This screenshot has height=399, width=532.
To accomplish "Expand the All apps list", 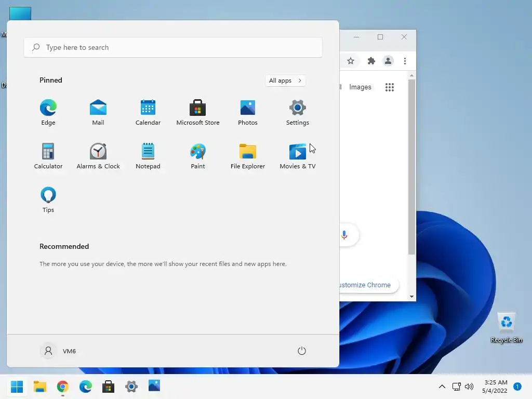I will coord(285,81).
